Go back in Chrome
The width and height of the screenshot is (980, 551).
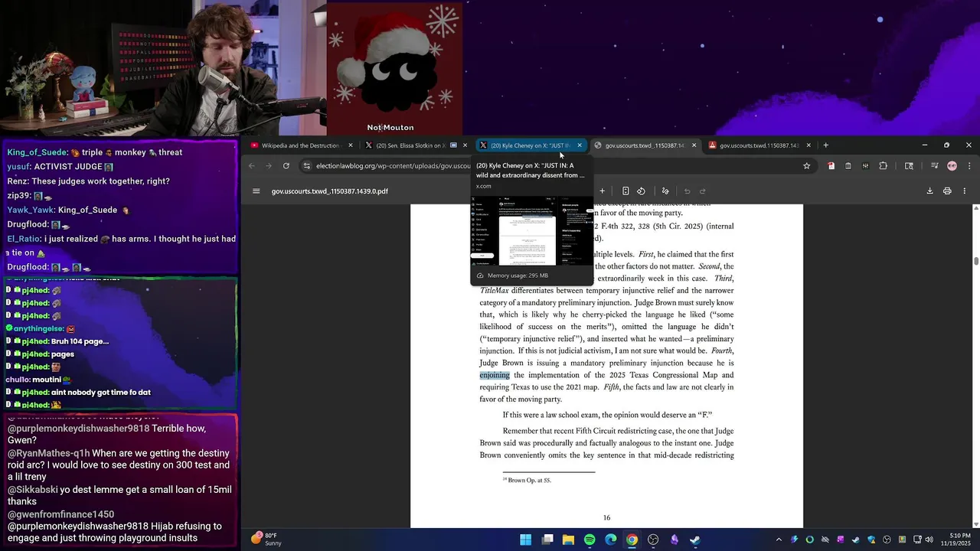click(x=251, y=166)
